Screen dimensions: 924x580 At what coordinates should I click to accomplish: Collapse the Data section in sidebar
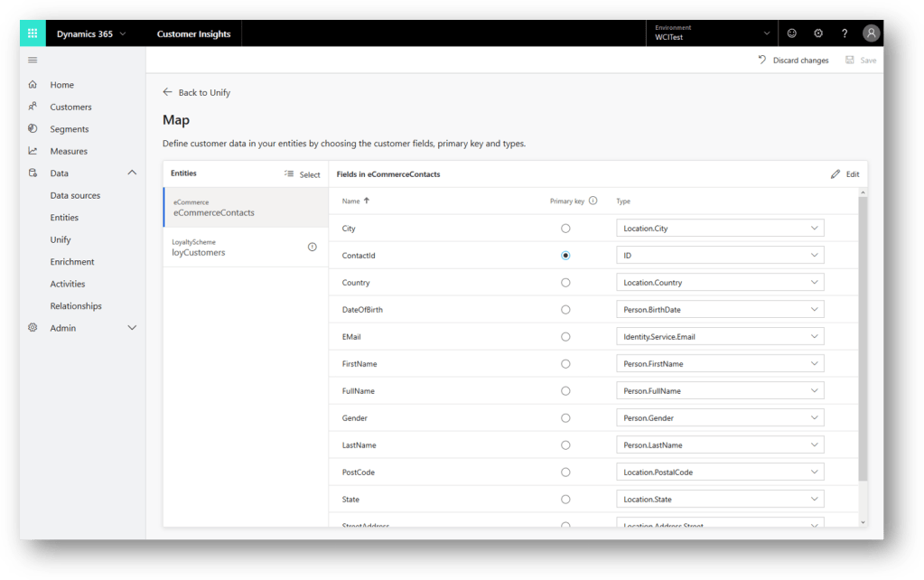(x=132, y=173)
